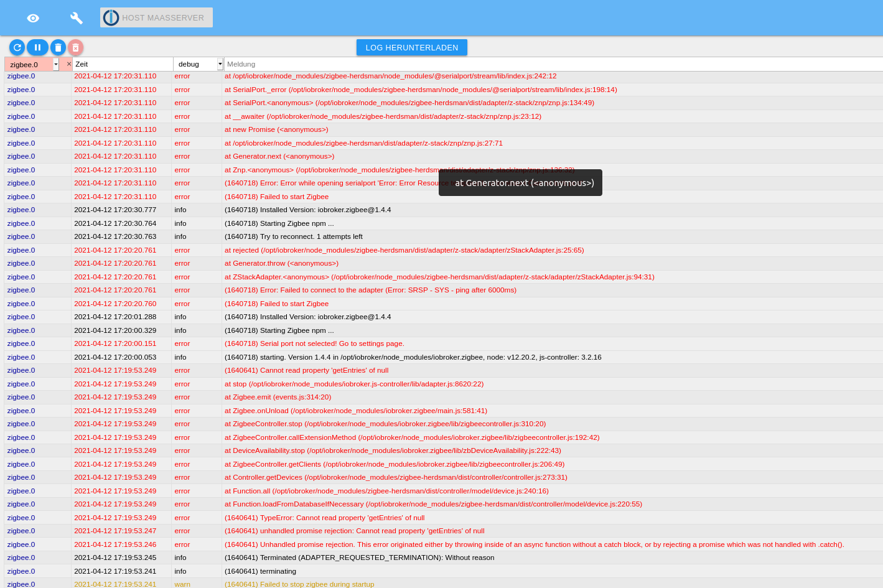The image size is (883, 588).
Task: Select message 'at ZigbeeController.getClients' line
Action: 395,464
